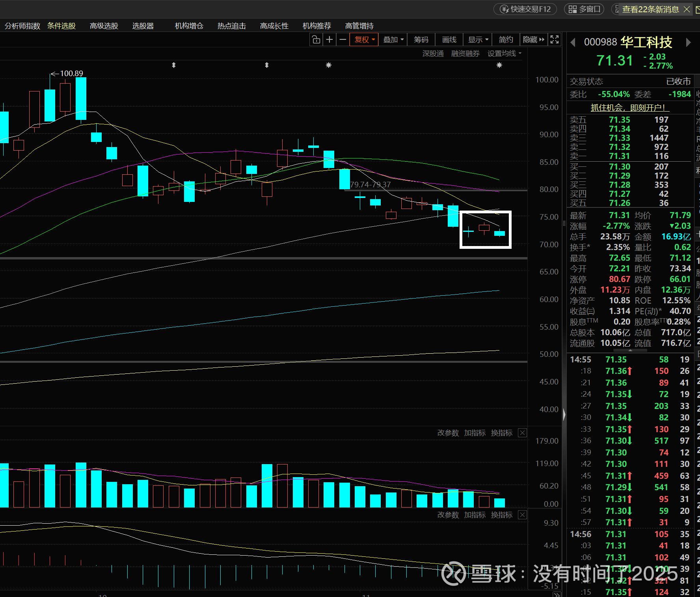This screenshot has height=597, width=700.
Task: Click 换指标 in volume panel
Action: (x=502, y=433)
